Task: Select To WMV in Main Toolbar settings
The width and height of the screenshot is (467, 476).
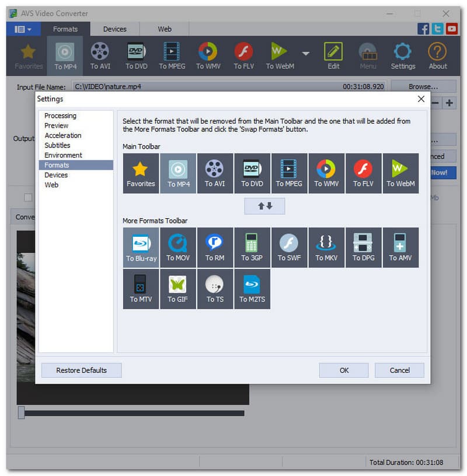Action: pos(326,173)
